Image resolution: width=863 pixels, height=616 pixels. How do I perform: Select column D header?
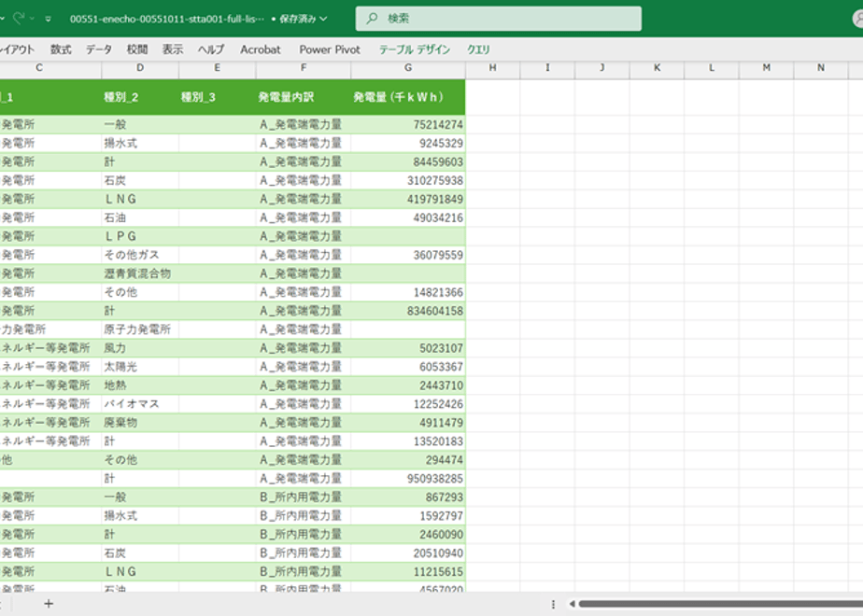pos(140,67)
